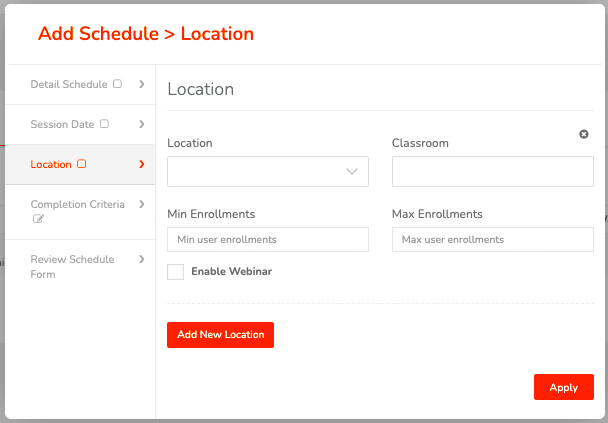Open the Completion Criteria step
Image resolution: width=608 pixels, height=423 pixels.
(80, 212)
